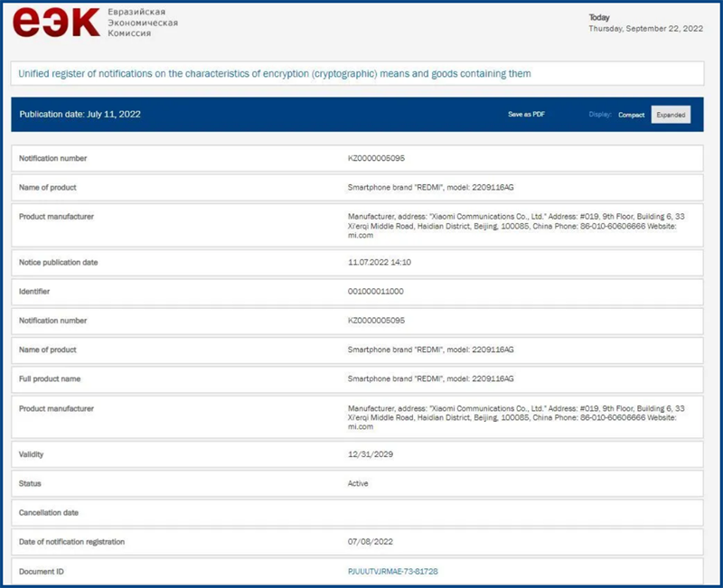Click the 'Identifier' label

(x=34, y=291)
